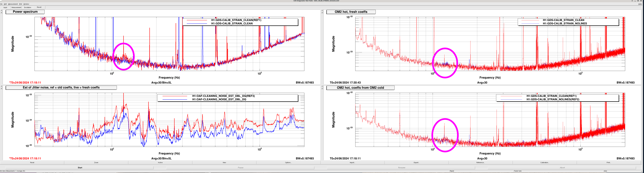Click the New button
Image resolution: width=644 pixels, height=173 pixels.
coord(224,163)
